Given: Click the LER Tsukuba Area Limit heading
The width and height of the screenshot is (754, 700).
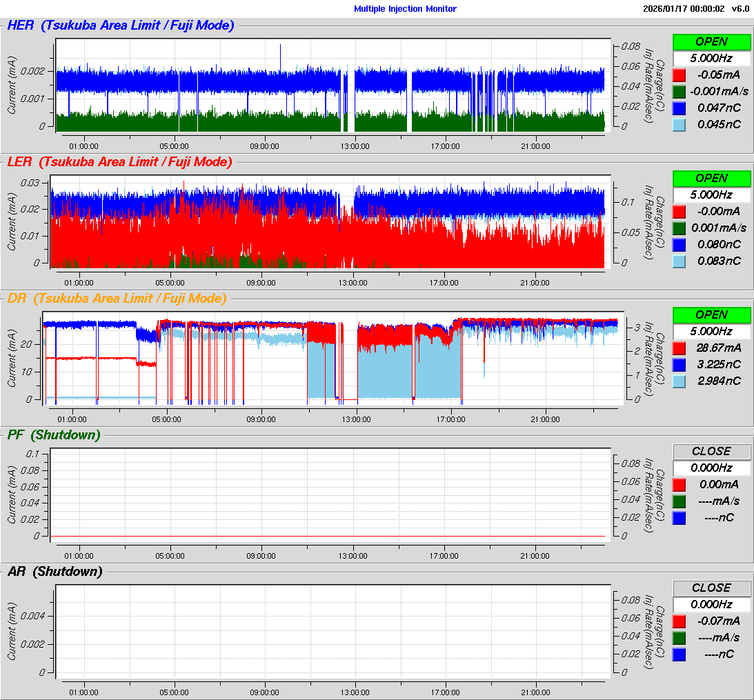Looking at the screenshot, I should (135, 161).
